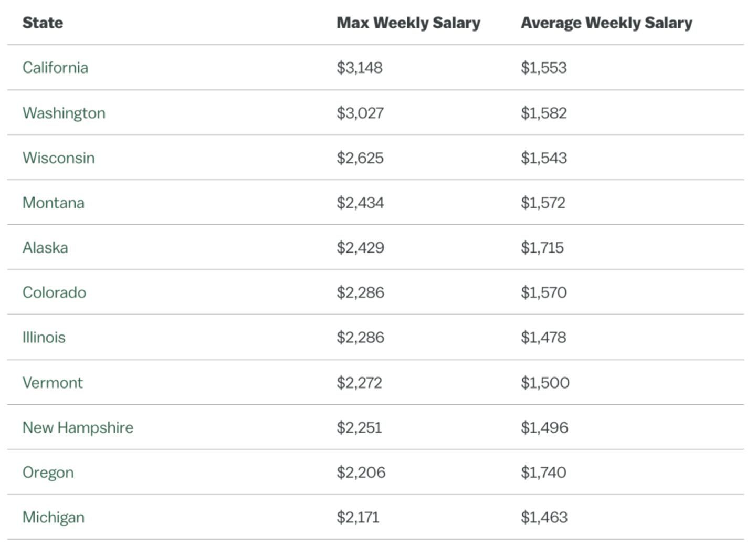Viewport: 756px width, 545px height.
Task: Go to the Alaska link
Action: pos(45,248)
